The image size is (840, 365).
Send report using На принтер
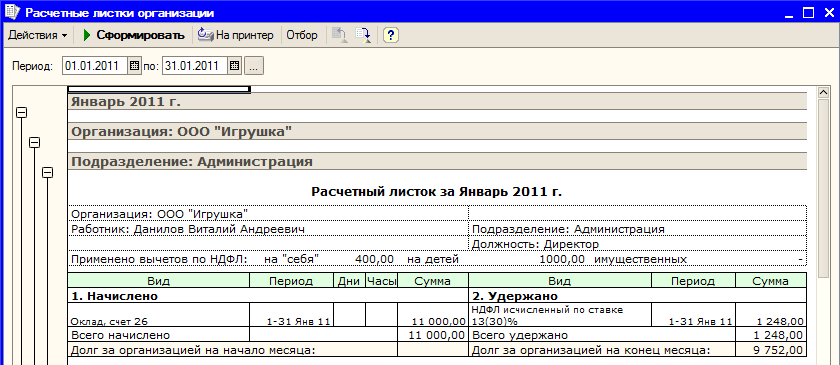click(x=236, y=35)
